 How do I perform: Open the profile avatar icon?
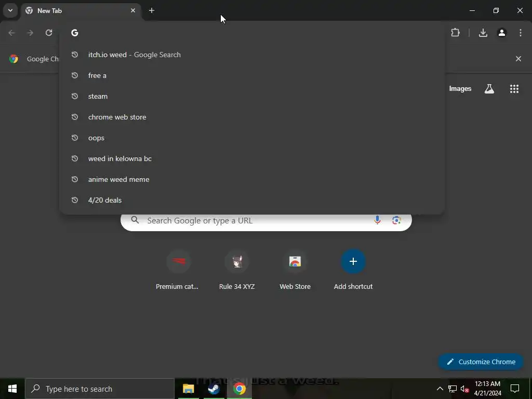tap(502, 33)
